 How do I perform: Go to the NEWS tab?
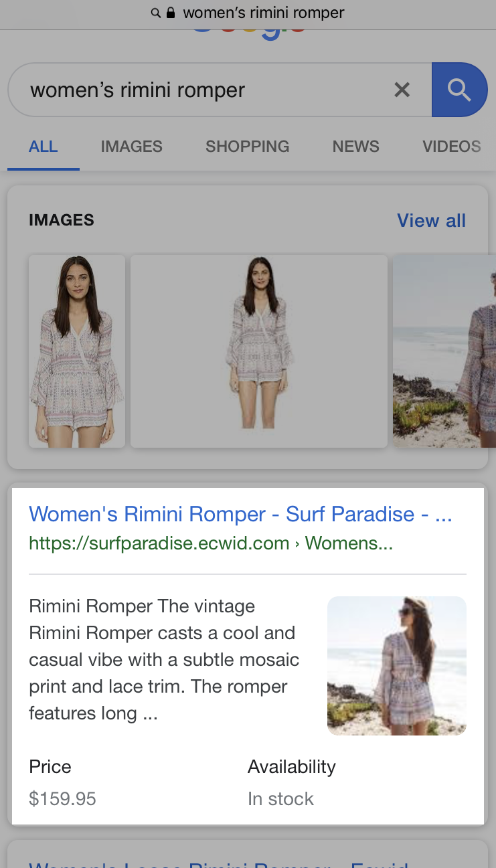point(355,147)
